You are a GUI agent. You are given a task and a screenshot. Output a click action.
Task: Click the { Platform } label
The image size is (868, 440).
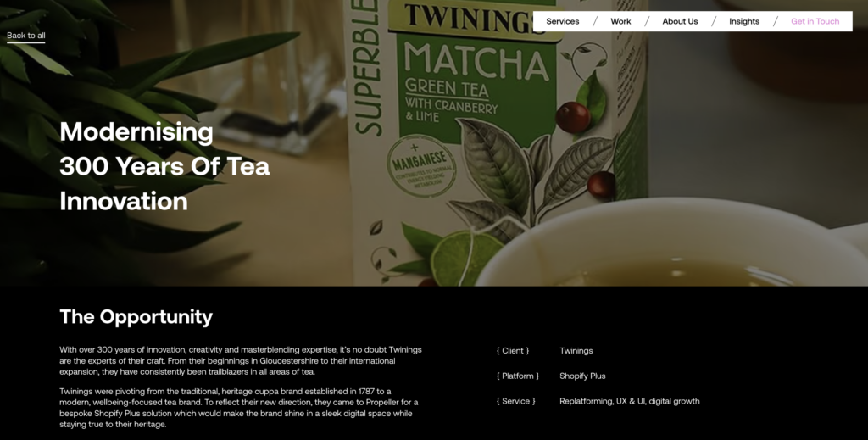tap(518, 376)
